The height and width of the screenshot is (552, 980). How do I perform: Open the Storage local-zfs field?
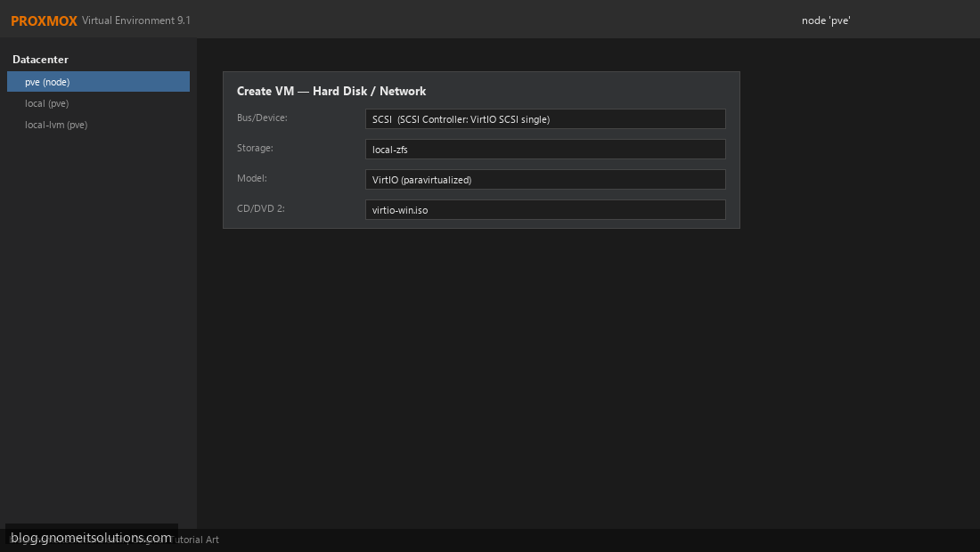545,150
